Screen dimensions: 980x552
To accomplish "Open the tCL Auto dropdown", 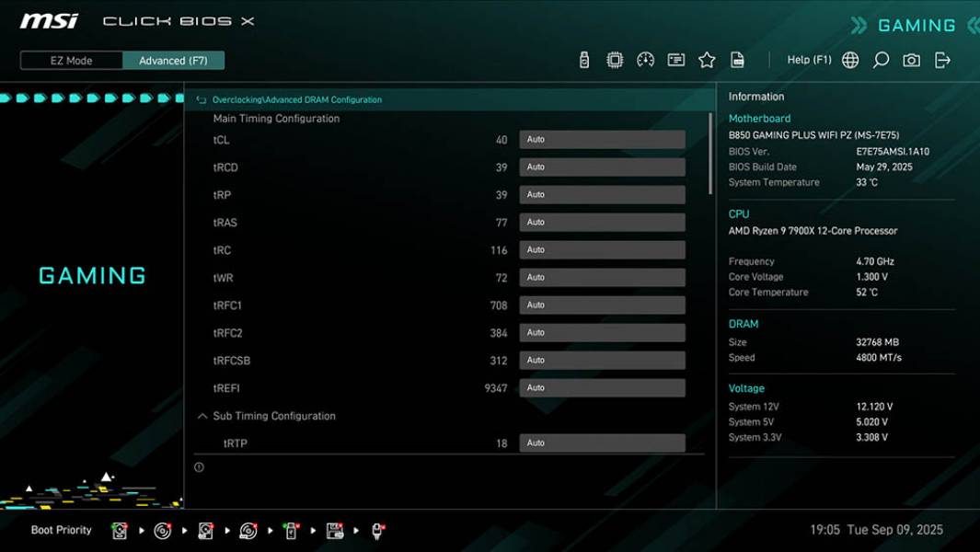I will tap(603, 139).
